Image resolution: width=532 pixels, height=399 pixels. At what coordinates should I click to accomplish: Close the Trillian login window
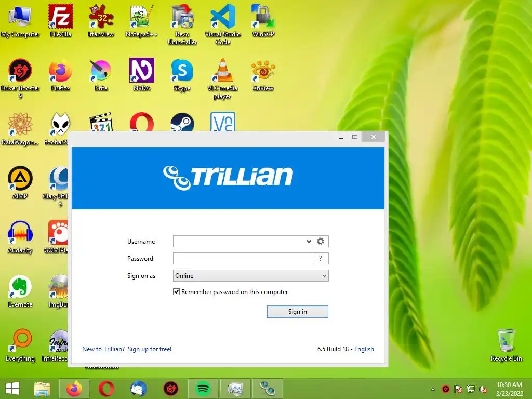[x=373, y=137]
